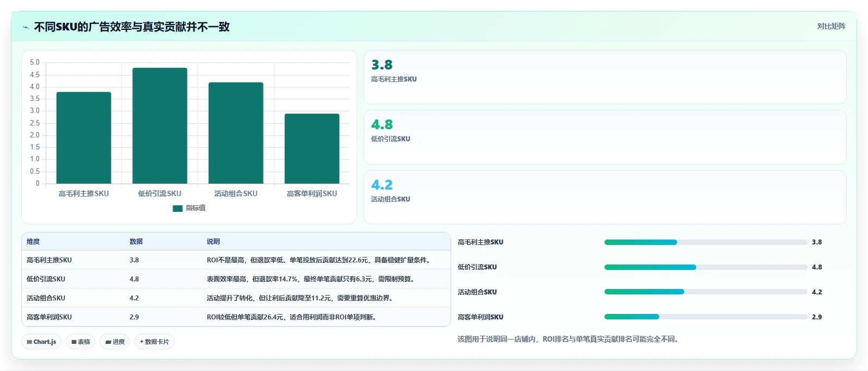Select the Chart.js tag chip
Image resolution: width=868 pixels, height=371 pixels.
click(41, 342)
